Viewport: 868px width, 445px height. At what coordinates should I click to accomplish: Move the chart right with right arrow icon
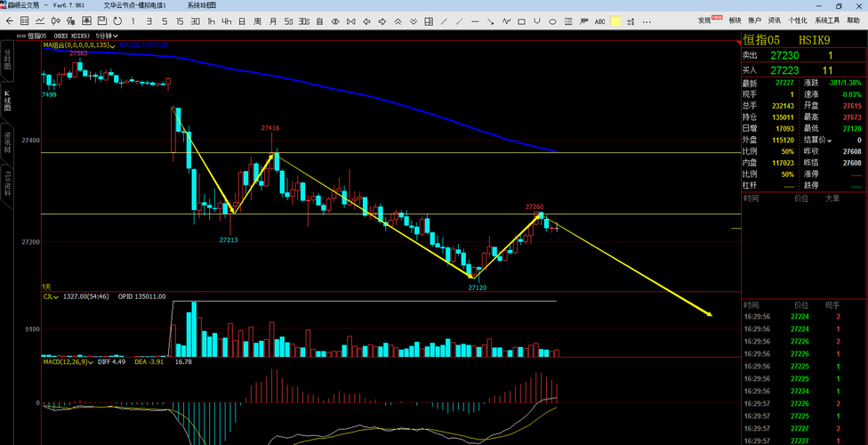[382, 21]
